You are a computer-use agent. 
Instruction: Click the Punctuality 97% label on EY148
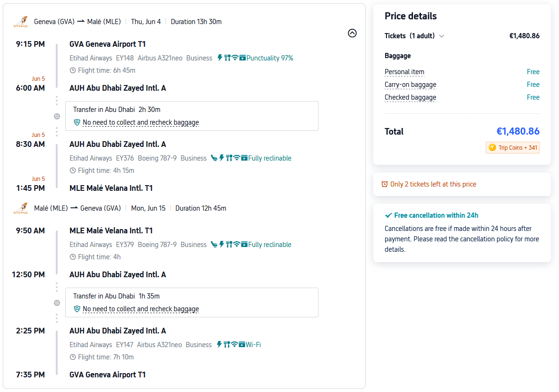(x=269, y=58)
